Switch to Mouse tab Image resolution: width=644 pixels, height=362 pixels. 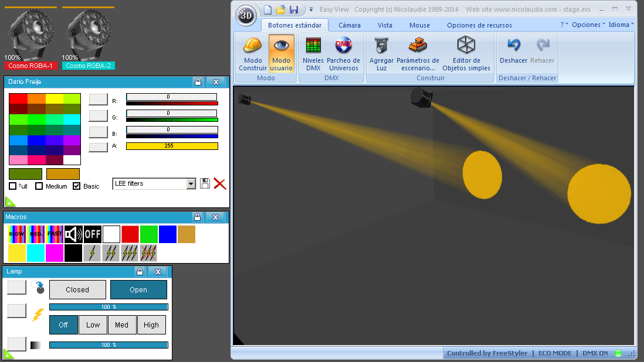coord(419,25)
